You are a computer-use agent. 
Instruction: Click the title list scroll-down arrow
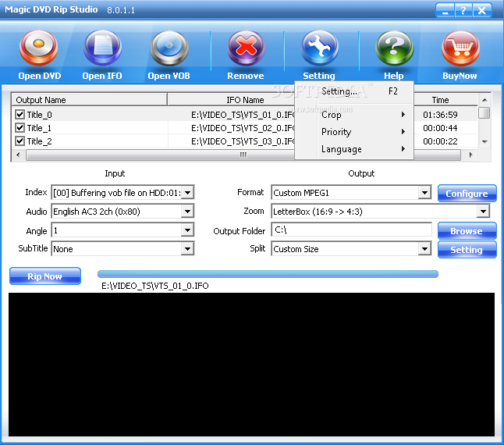click(484, 141)
